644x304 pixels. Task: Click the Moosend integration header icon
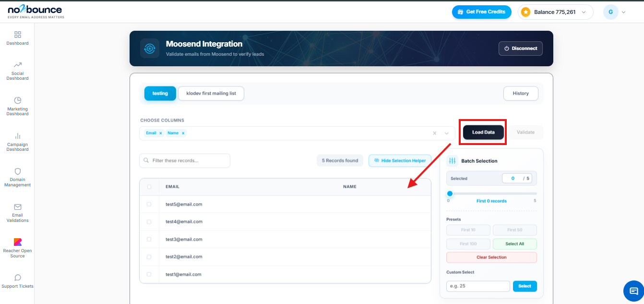coord(150,49)
